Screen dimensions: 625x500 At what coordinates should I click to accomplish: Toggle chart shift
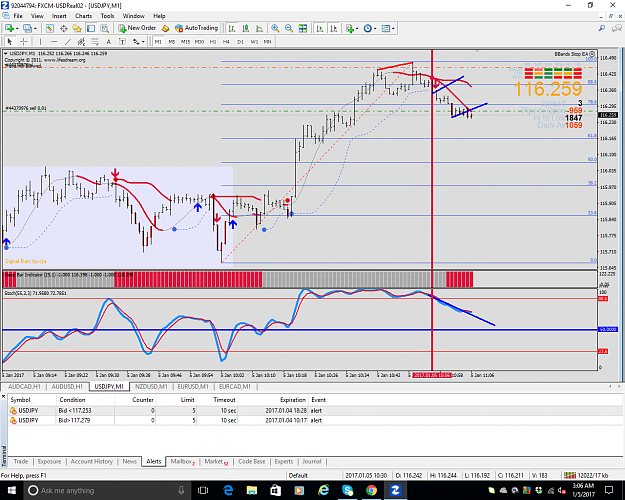coord(334,28)
